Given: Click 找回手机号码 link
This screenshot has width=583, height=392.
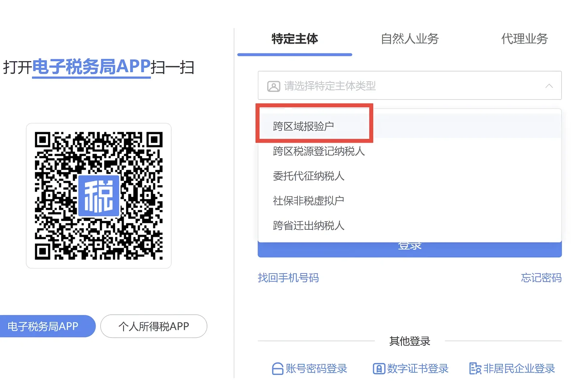Looking at the screenshot, I should coord(288,278).
